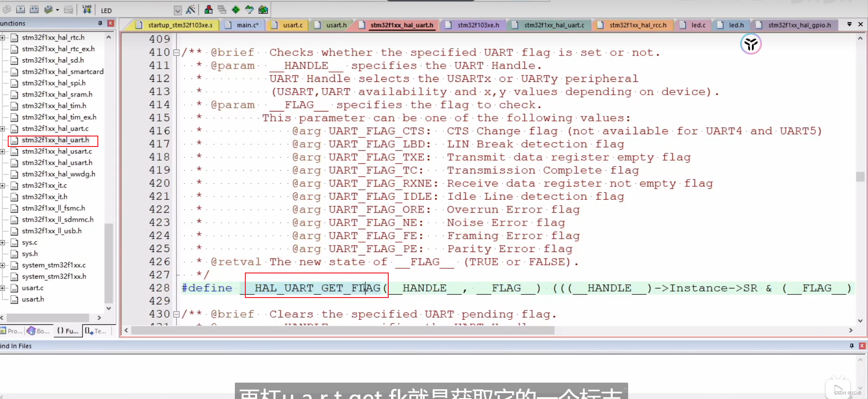Screen dimensions: 868x399
Task: Close the Find In Files panel
Action: pos(862,346)
